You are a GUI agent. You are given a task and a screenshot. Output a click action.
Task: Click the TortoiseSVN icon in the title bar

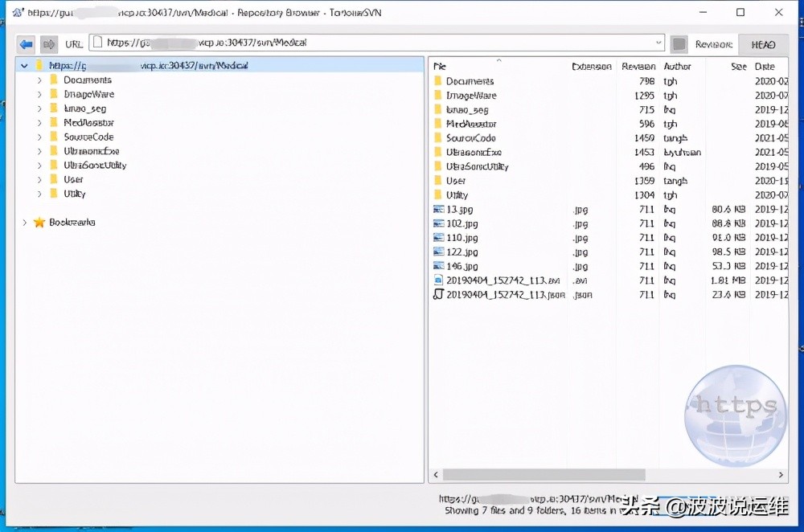coord(18,12)
